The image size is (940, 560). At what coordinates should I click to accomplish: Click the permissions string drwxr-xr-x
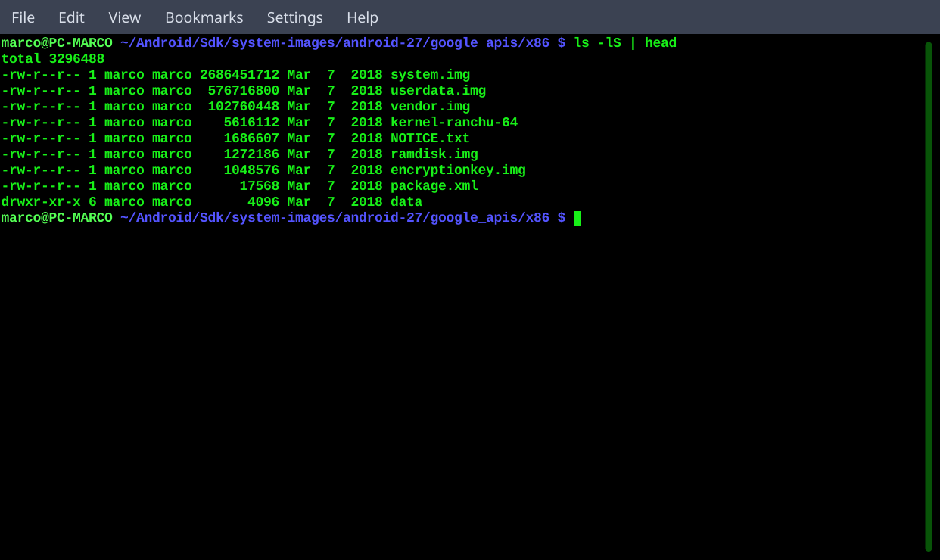(41, 202)
